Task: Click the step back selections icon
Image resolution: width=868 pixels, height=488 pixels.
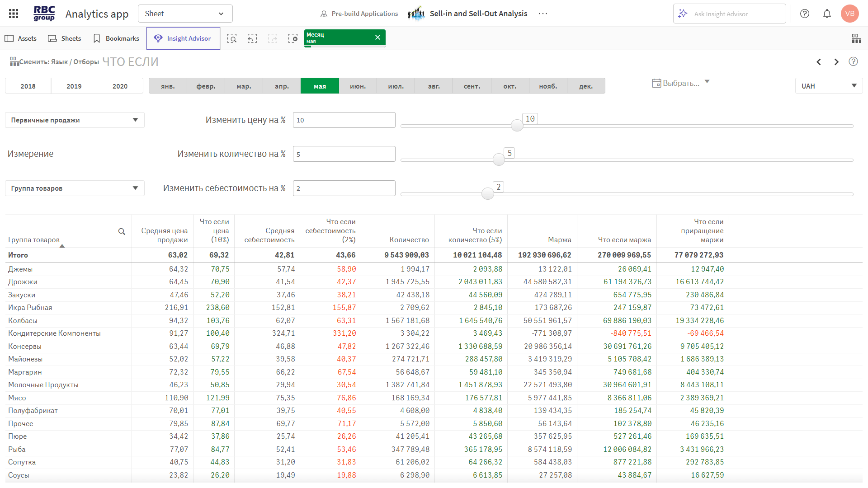Action: 252,38
